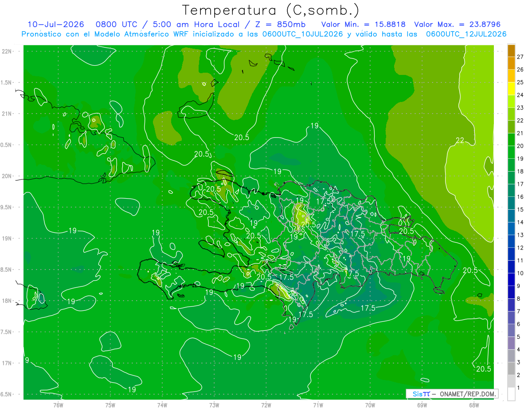Viewport: 532px width, 411px height.
Task: Select the '0600UTC_12JUL2026' valid-until timestamp
Action: pyautogui.click(x=466, y=34)
